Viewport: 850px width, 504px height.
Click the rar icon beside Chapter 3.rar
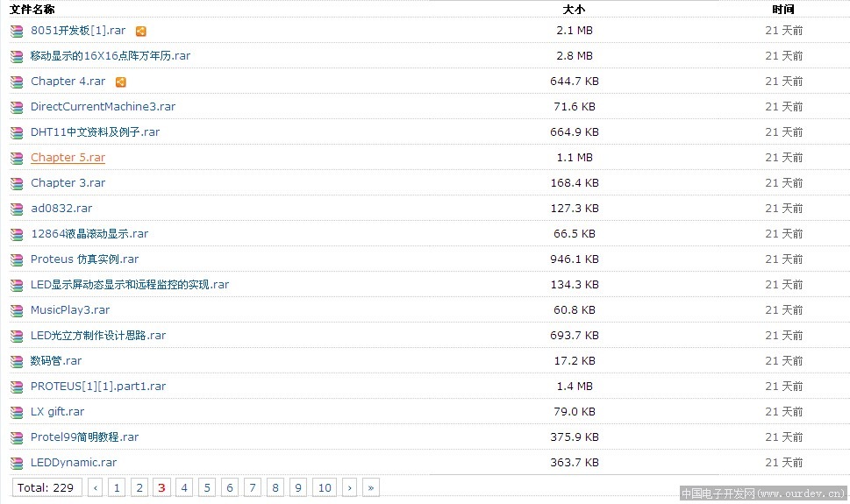[17, 184]
